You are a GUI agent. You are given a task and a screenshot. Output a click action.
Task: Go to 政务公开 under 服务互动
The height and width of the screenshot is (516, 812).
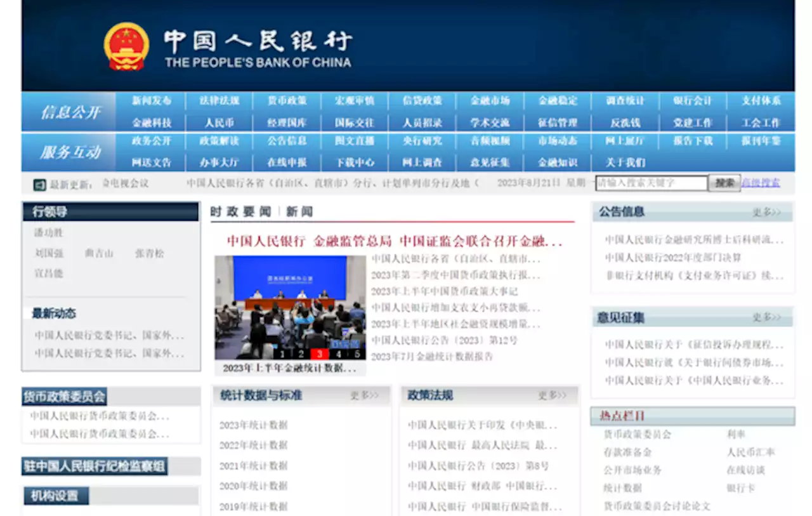152,141
